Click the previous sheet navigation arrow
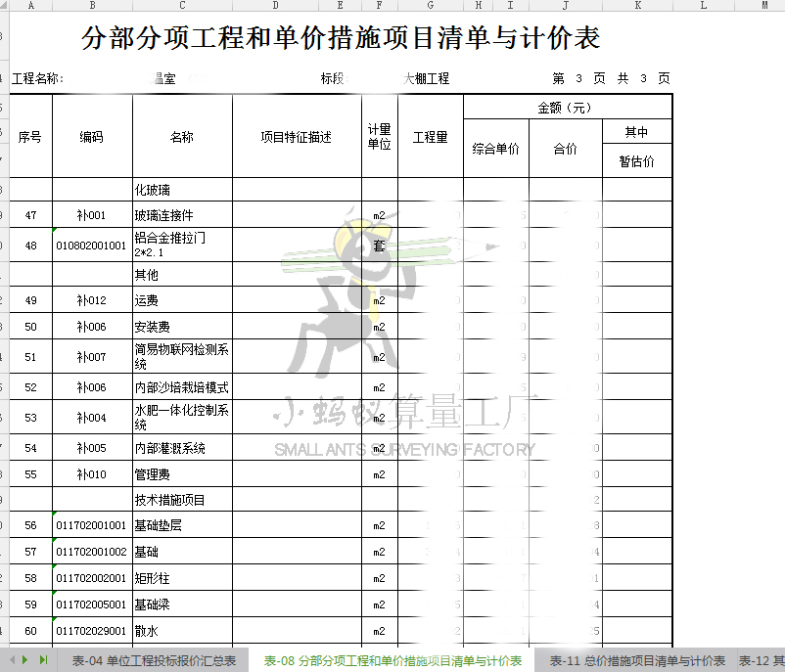This screenshot has height=672, width=785. pos(12,660)
